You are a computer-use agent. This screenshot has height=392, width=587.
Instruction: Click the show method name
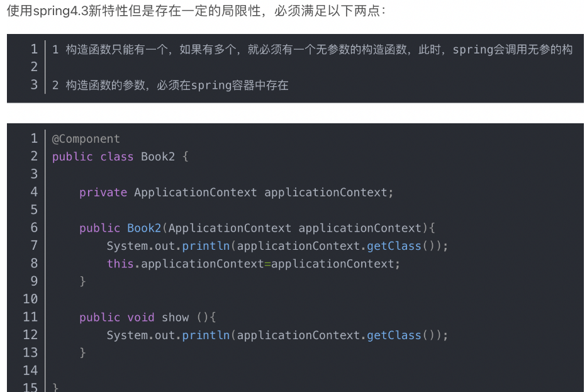pos(175,318)
